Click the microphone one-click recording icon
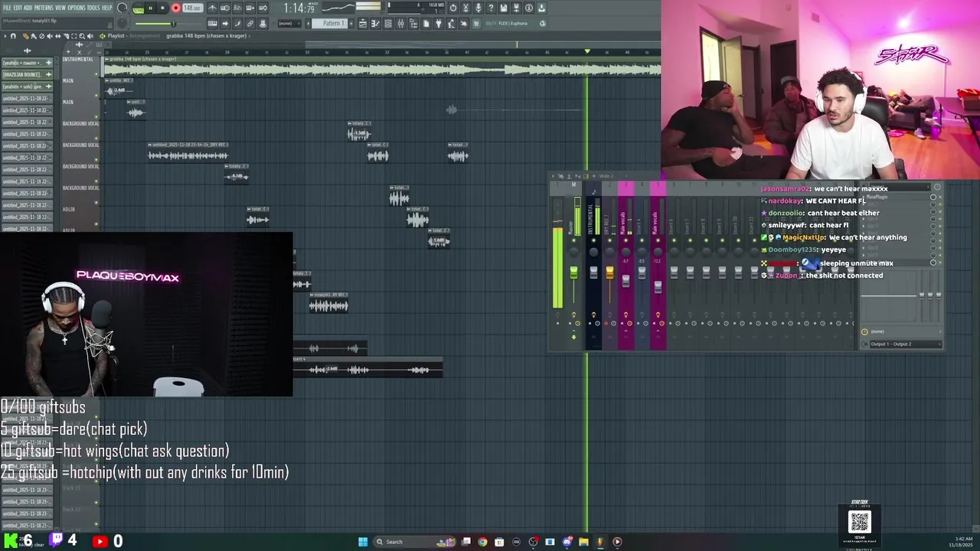 tap(478, 8)
